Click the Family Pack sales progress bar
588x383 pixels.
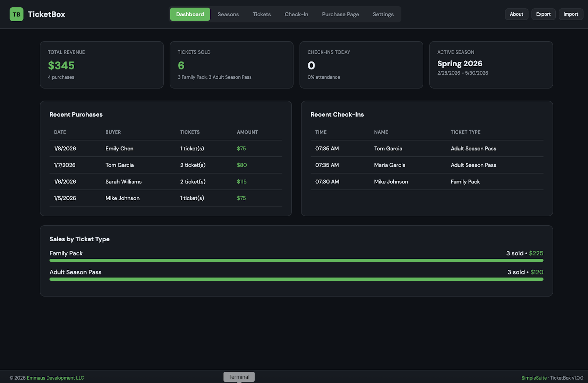coord(296,260)
